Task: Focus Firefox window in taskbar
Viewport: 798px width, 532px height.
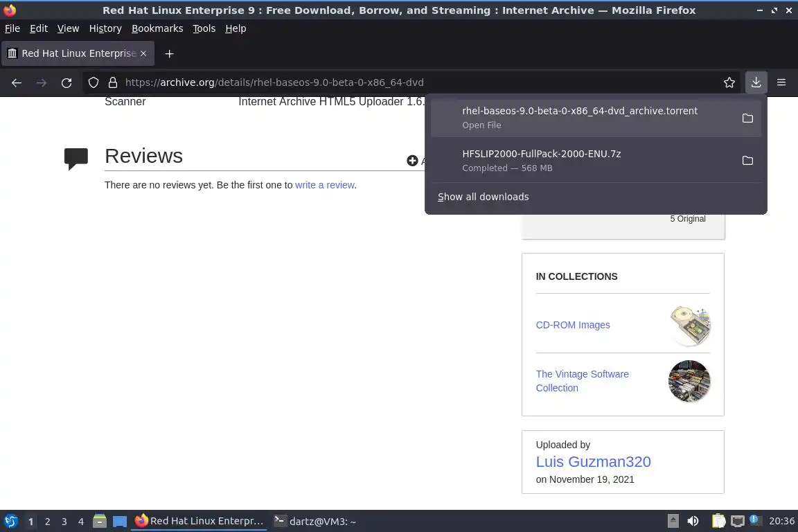Action: pos(199,521)
